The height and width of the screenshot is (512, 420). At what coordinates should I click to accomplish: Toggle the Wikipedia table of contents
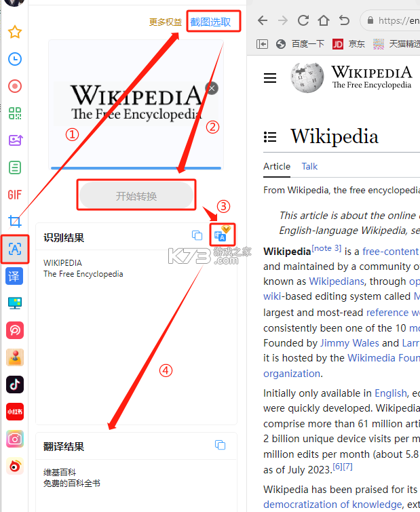270,137
